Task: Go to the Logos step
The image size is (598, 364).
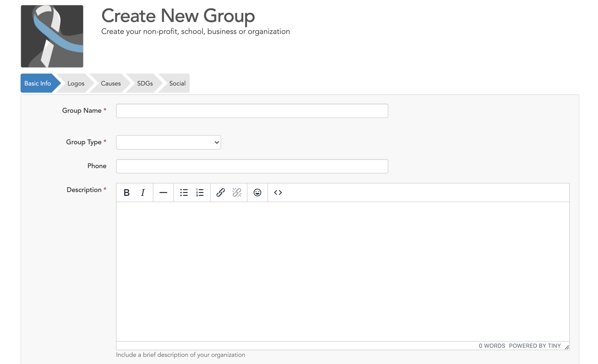Action: click(x=76, y=83)
